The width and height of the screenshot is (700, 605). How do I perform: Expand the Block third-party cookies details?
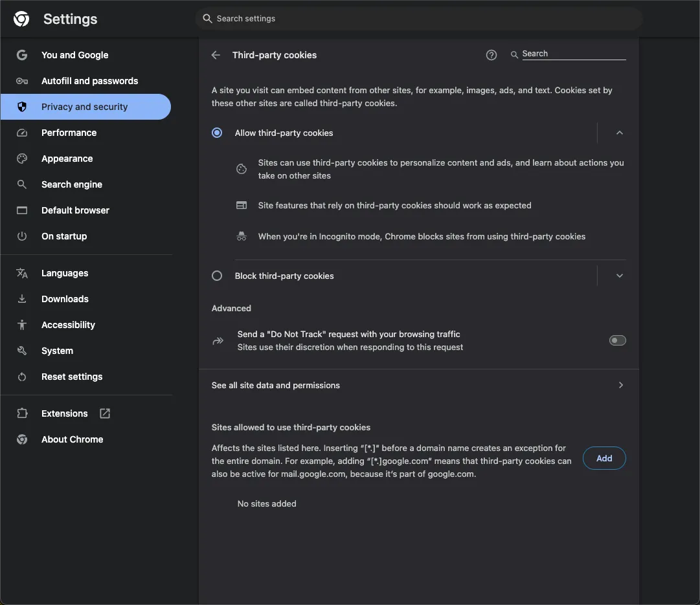pyautogui.click(x=619, y=276)
